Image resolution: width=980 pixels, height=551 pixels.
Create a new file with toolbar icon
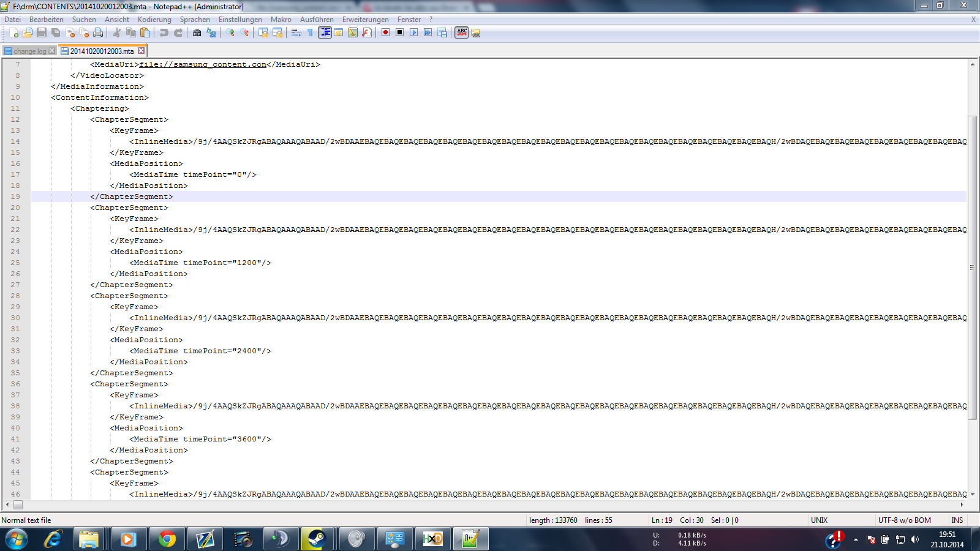point(13,32)
